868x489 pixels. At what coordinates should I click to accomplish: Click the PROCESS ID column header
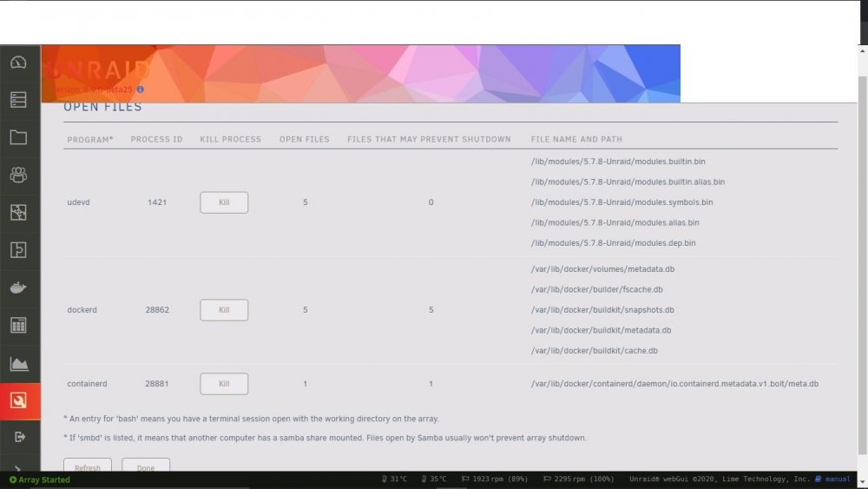[x=156, y=140]
